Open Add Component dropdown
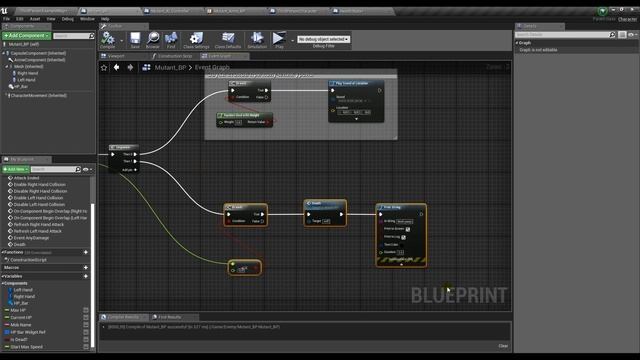The image size is (640, 360). point(27,36)
